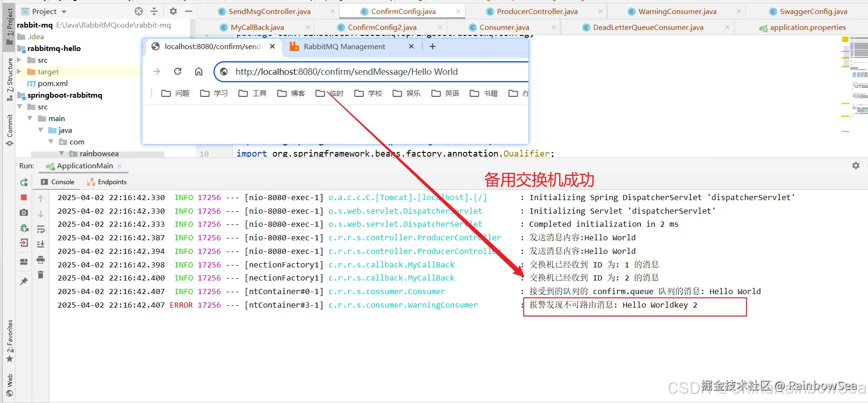Open the 书籍 bookmarks folder

click(484, 94)
